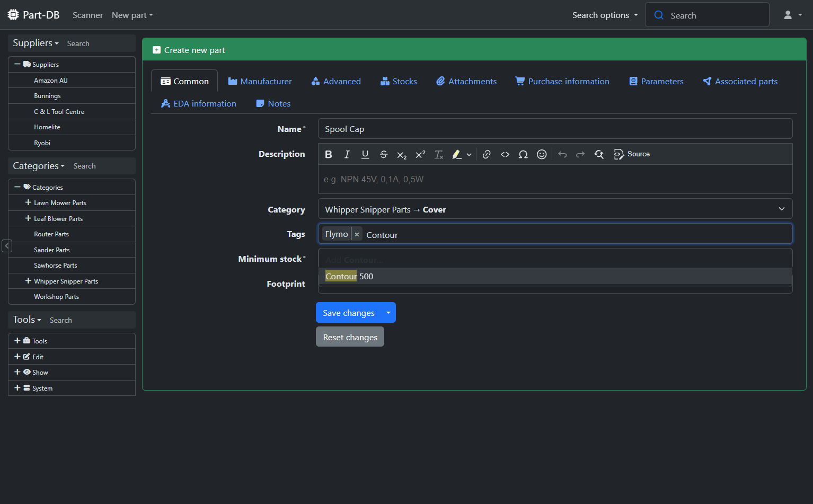
Task: Collapse the sidebar panel handle
Action: point(7,246)
